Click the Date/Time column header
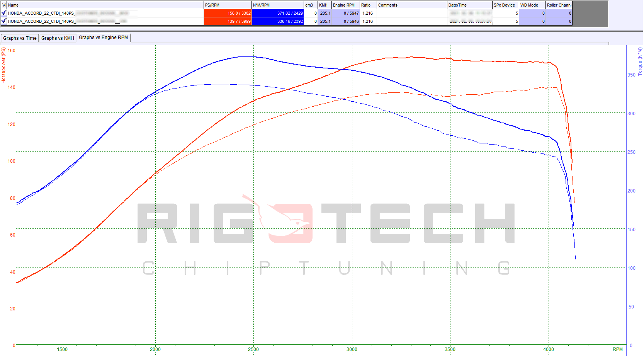This screenshot has height=356, width=644. point(470,5)
